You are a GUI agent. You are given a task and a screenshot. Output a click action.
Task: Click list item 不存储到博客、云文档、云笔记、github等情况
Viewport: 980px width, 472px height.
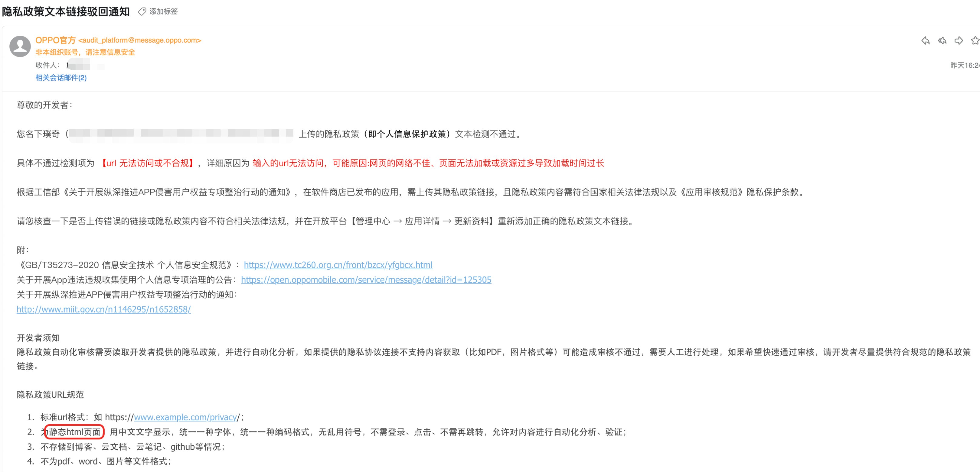pos(133,447)
